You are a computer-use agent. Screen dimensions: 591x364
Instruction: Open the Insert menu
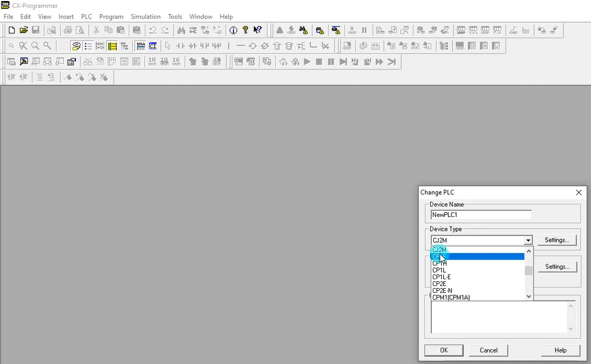66,16
